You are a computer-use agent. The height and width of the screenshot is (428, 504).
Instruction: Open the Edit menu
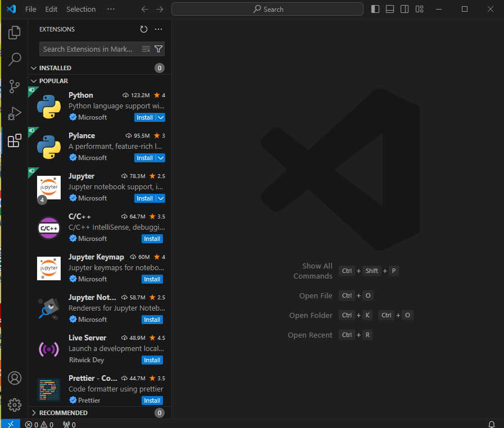point(51,10)
